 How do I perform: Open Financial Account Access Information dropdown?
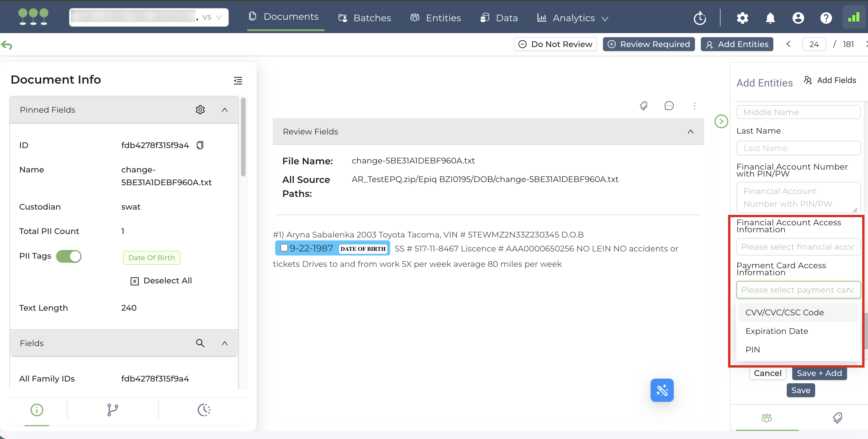point(798,247)
